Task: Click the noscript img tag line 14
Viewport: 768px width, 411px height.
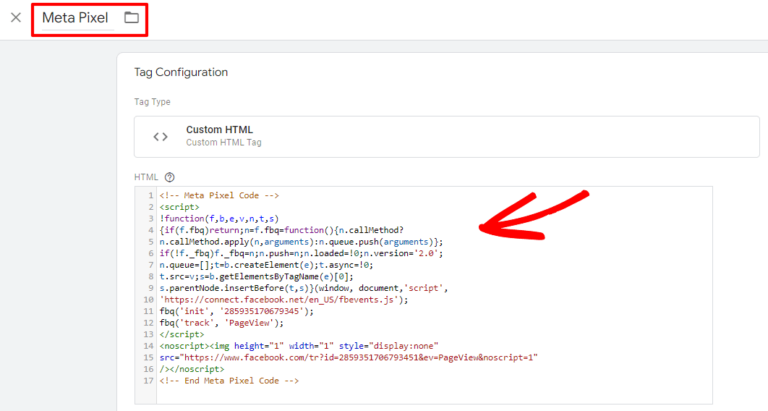Action: pos(299,346)
